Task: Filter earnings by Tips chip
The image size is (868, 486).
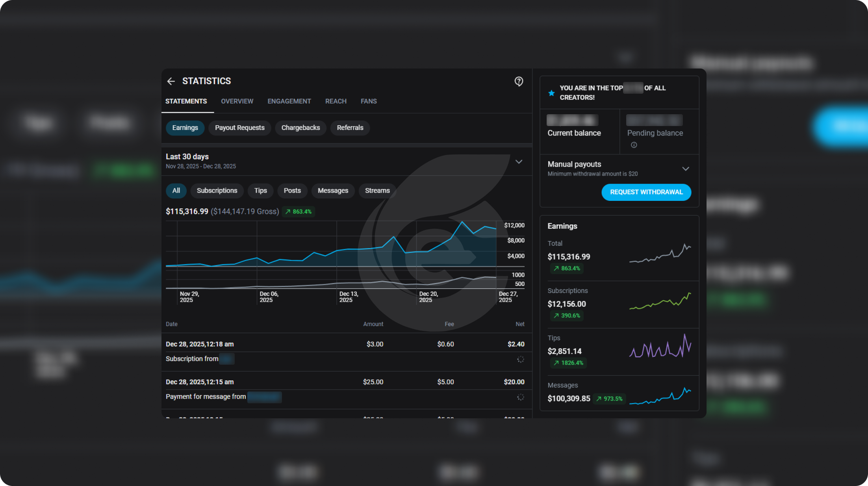Action: (260, 191)
